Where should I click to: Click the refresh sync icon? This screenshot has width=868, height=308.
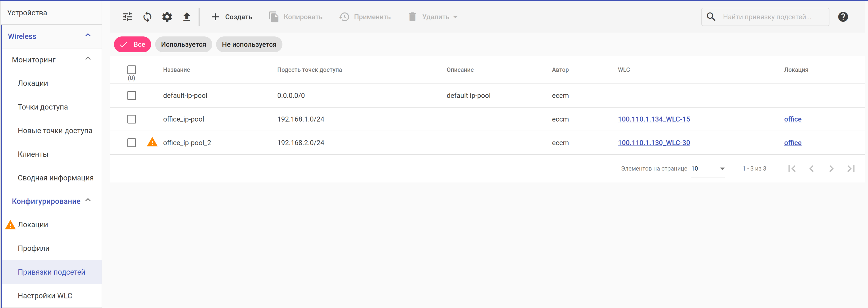[147, 17]
